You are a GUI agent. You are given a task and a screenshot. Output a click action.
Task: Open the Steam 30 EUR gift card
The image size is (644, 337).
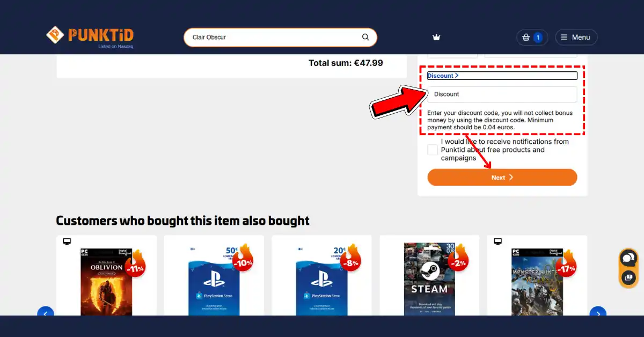tap(429, 279)
